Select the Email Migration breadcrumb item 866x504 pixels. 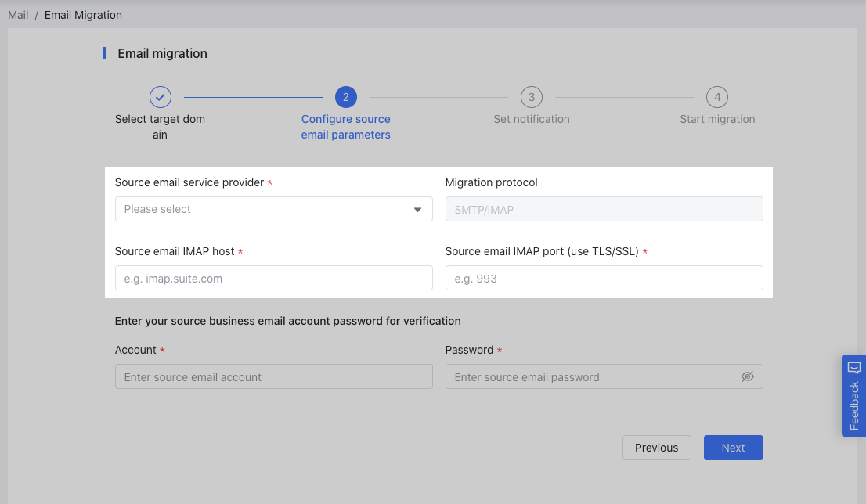point(83,14)
